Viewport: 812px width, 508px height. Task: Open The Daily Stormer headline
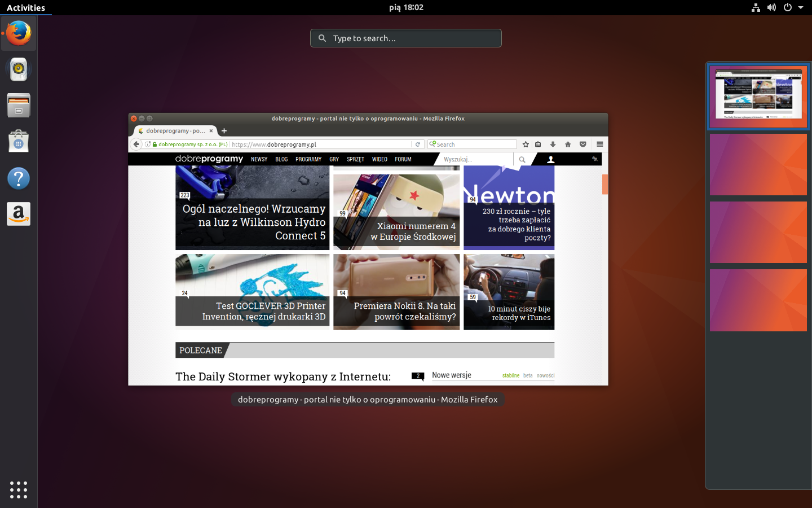(x=283, y=376)
